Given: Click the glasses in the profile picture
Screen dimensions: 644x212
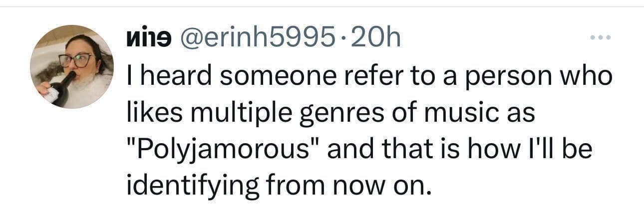Looking at the screenshot, I should point(75,60).
